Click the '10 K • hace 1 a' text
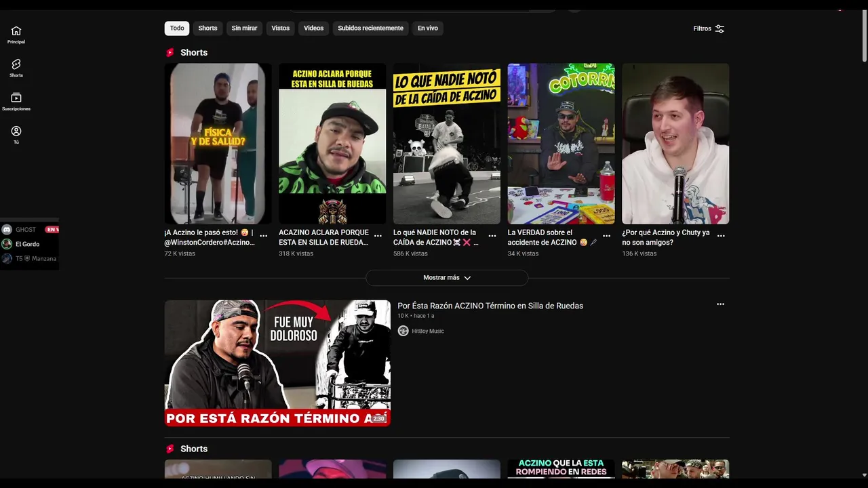Image resolution: width=868 pixels, height=488 pixels. coord(416,316)
